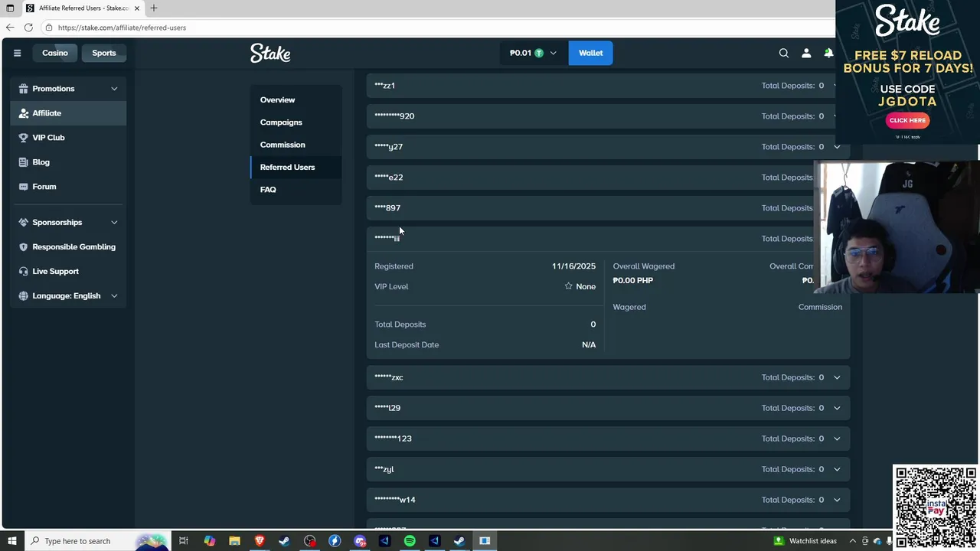Click the 11/16/2025 registered date value

(573, 266)
